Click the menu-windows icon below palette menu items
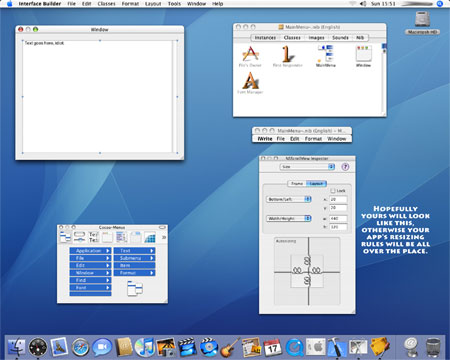Viewport: 450px width, 360px height. (135, 288)
